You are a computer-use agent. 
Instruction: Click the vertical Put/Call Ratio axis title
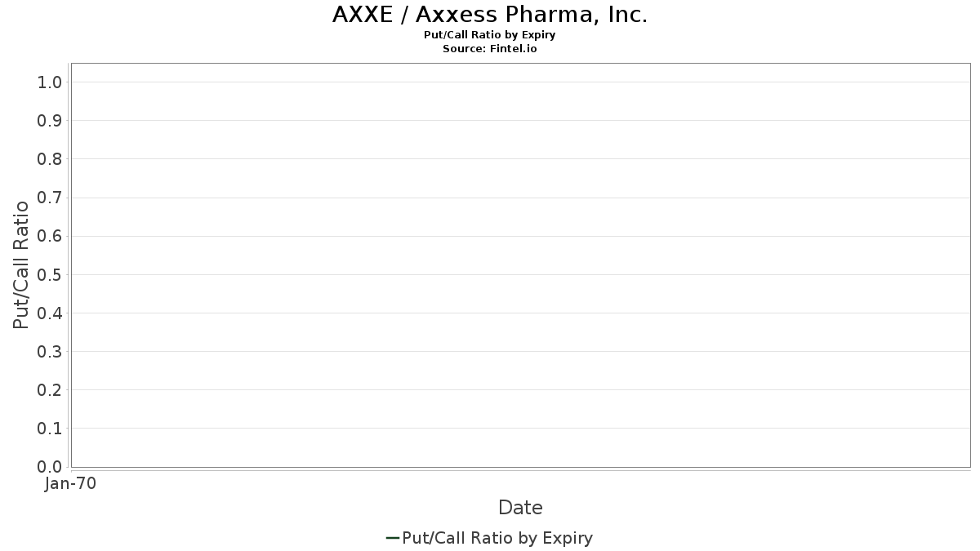coord(21,264)
